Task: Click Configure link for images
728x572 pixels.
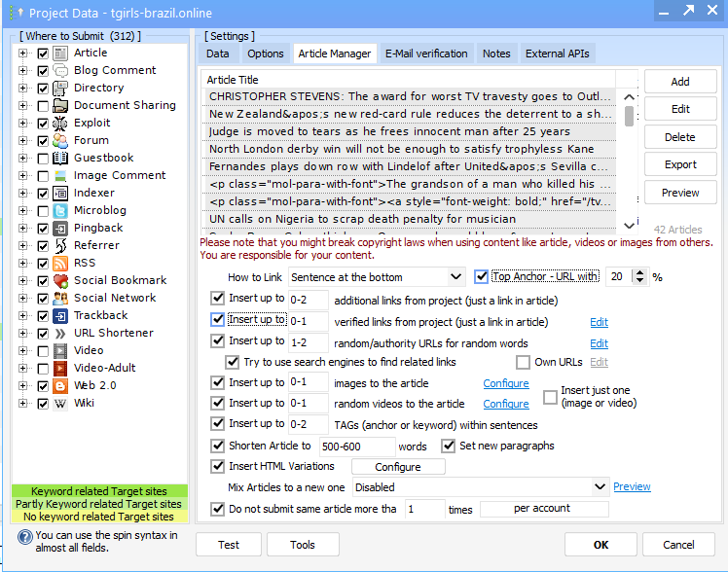Action: [506, 383]
